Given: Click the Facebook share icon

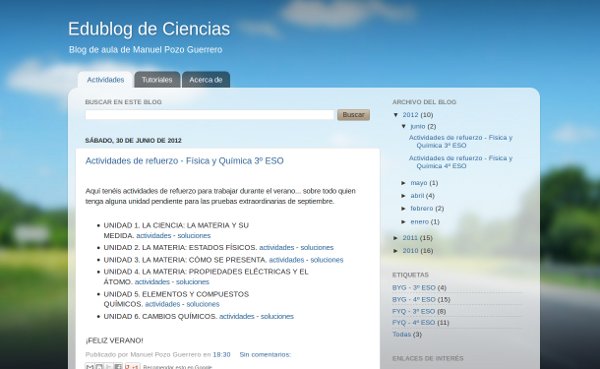Looking at the screenshot, I should pos(118,367).
